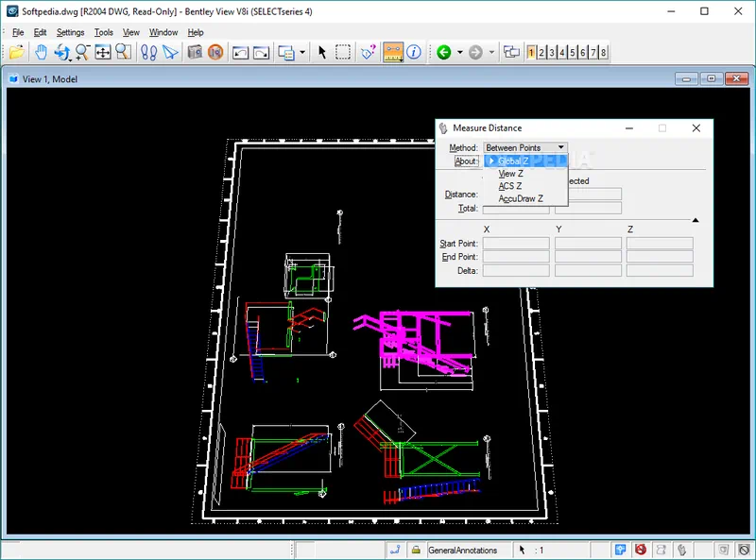Viewport: 756px width, 560px height.
Task: Choose View Z in the About list
Action: [x=526, y=174]
